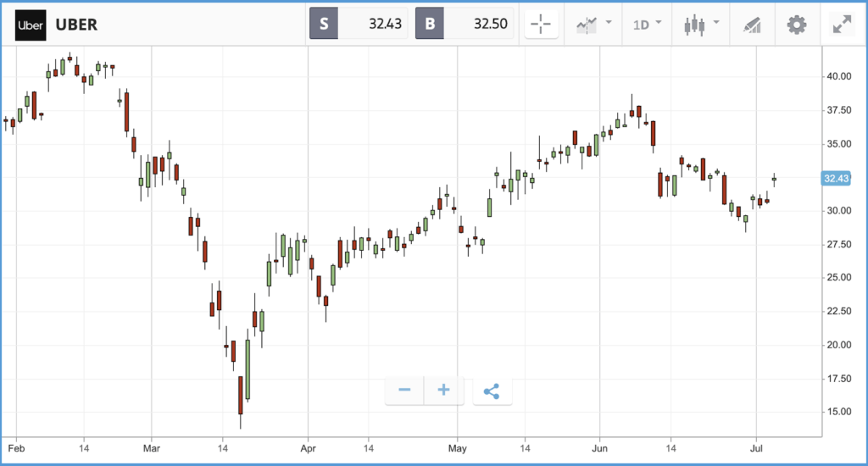Click the S sell button
The width and height of the screenshot is (868, 466).
324,24
